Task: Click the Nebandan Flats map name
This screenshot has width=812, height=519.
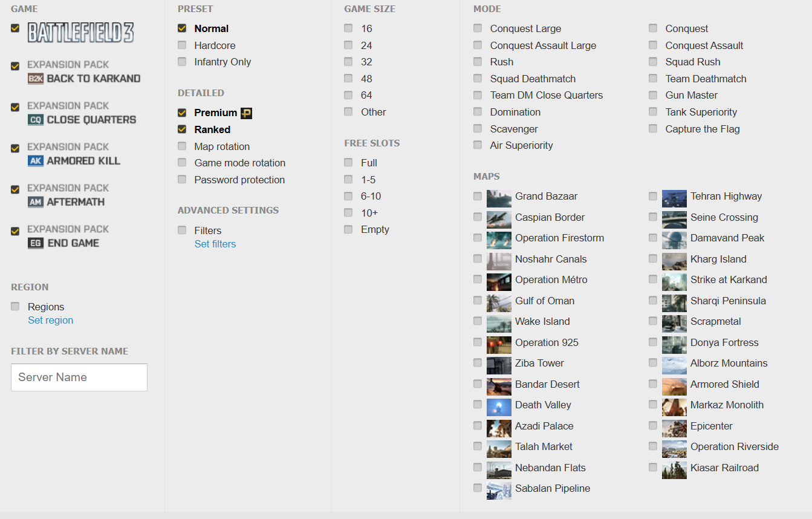Action: (x=550, y=468)
